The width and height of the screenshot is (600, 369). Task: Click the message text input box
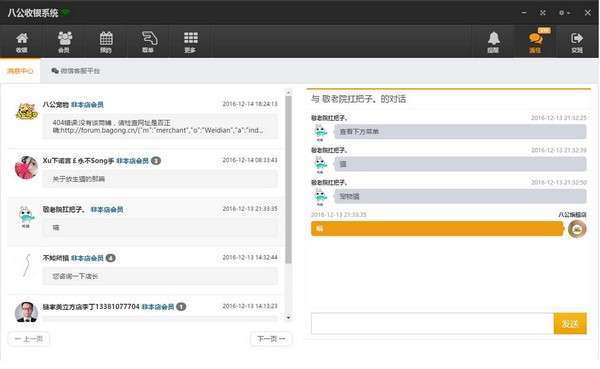click(x=432, y=323)
